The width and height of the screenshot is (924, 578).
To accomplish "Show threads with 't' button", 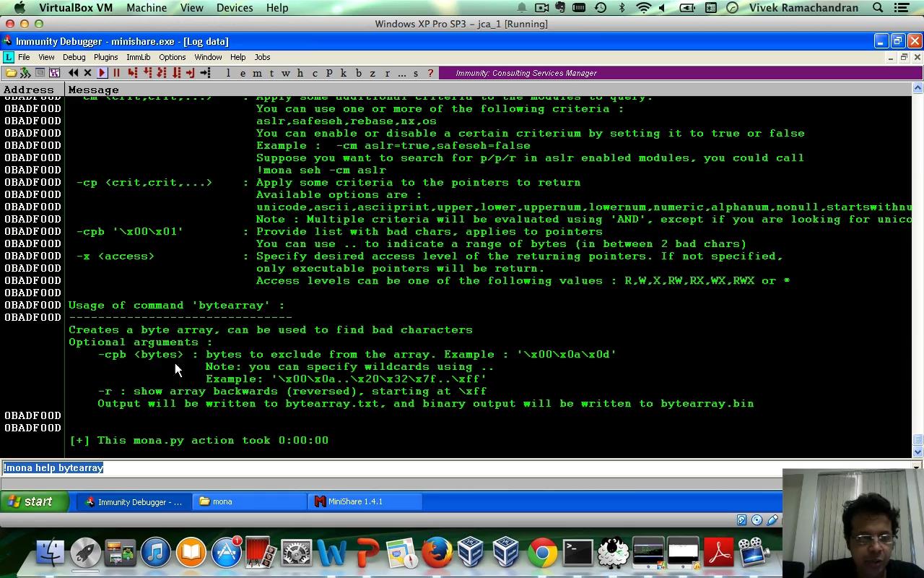I will coord(271,73).
